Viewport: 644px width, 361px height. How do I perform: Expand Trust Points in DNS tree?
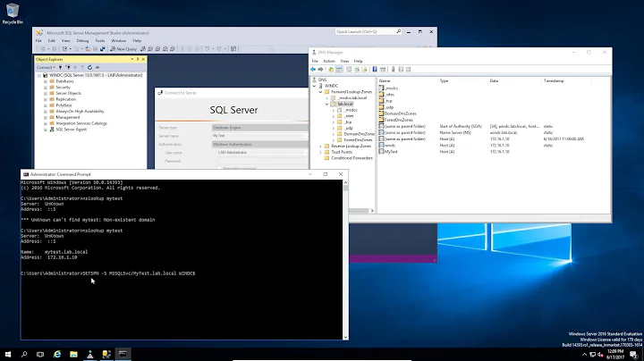[321, 152]
